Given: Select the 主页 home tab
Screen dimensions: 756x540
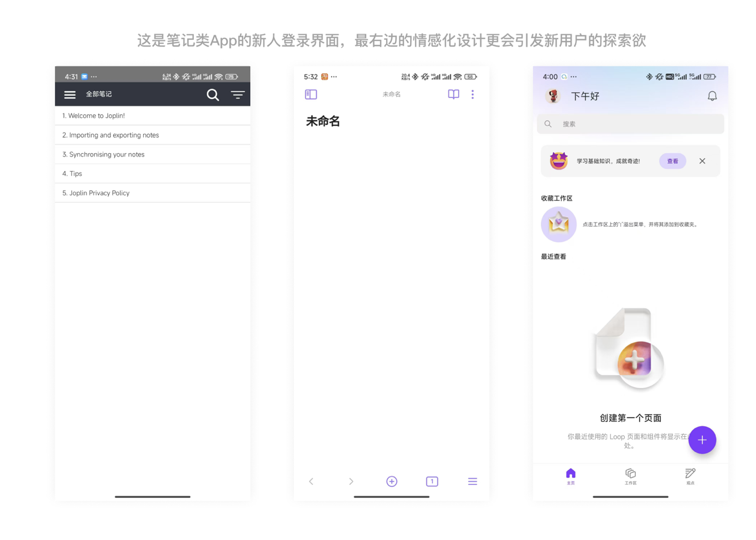Looking at the screenshot, I should click(570, 476).
